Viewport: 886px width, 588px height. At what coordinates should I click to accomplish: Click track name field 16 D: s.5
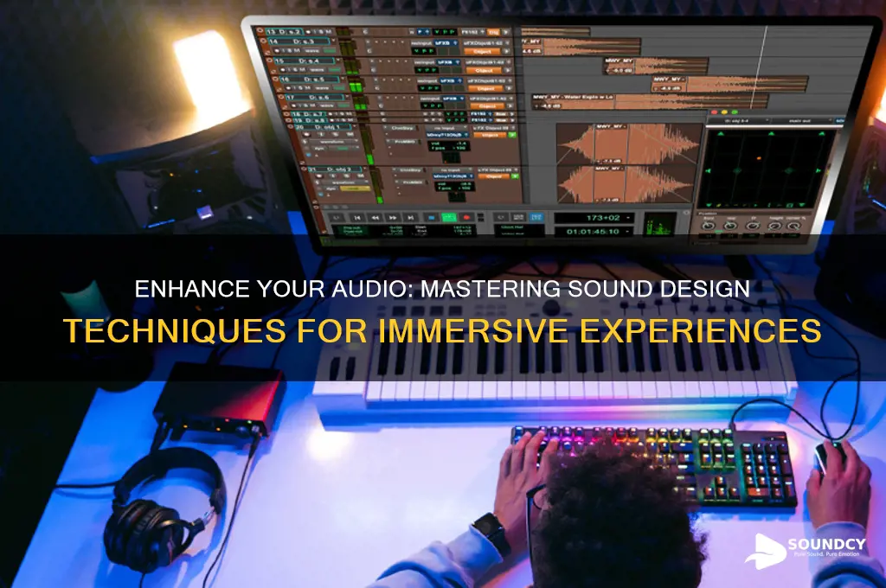pyautogui.click(x=310, y=79)
